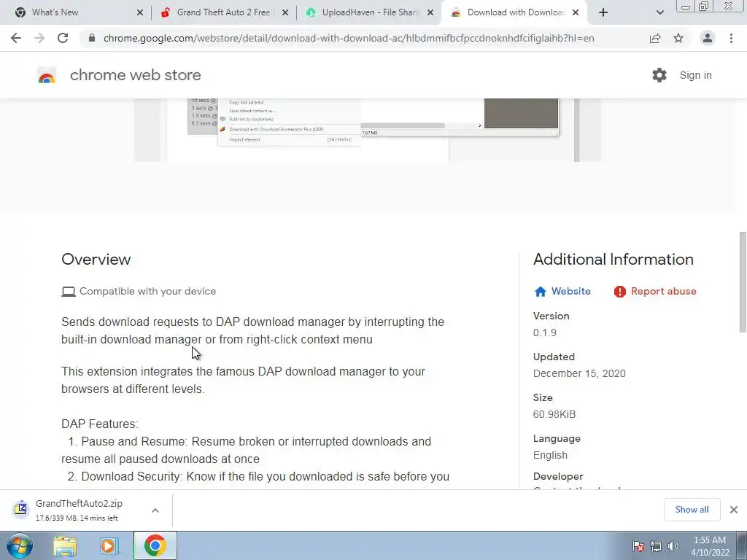The width and height of the screenshot is (747, 560).
Task: Open Web Store settings gear
Action: [659, 75]
